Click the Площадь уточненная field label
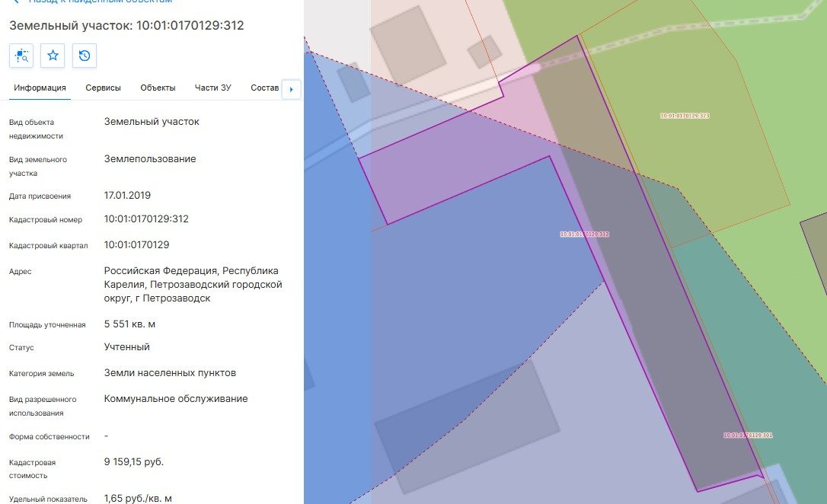 [x=47, y=325]
